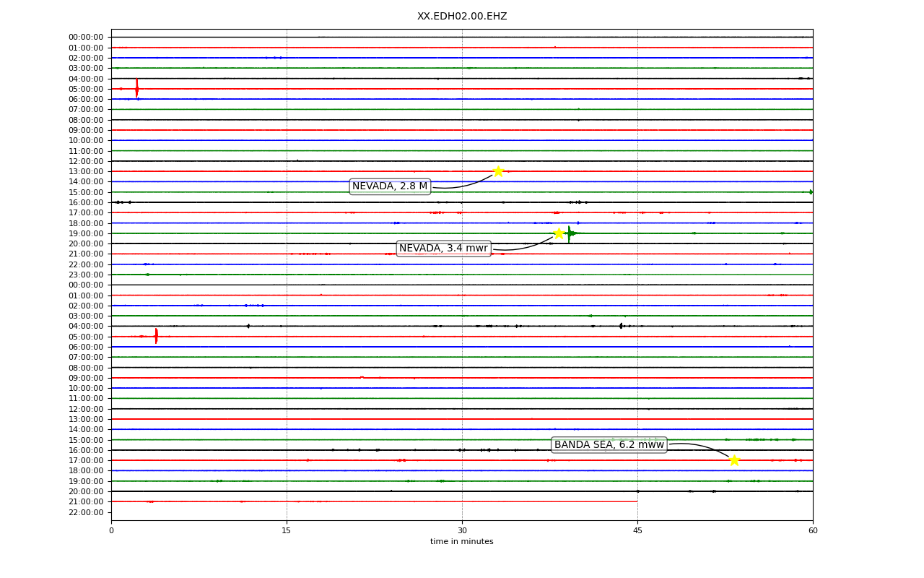Viewport: 924px width, 578px height.
Task: Click the 15 tick on the time axis
Action: (287, 531)
